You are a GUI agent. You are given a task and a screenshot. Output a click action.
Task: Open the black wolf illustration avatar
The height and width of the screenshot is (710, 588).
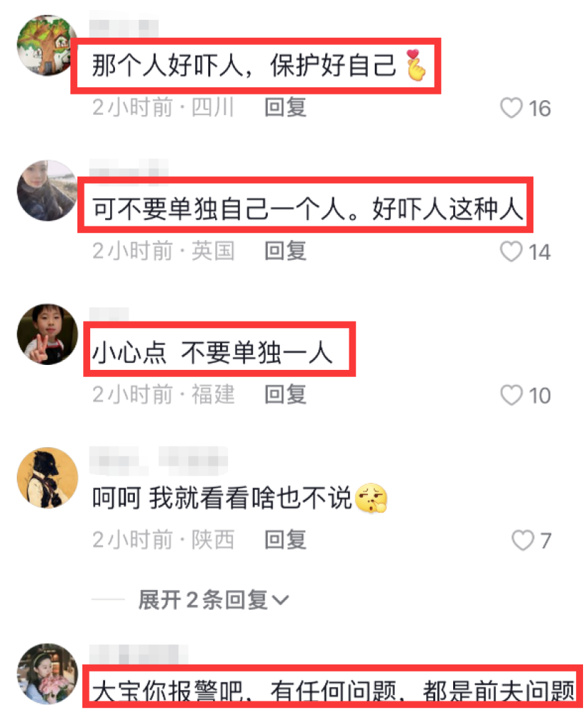pyautogui.click(x=47, y=478)
